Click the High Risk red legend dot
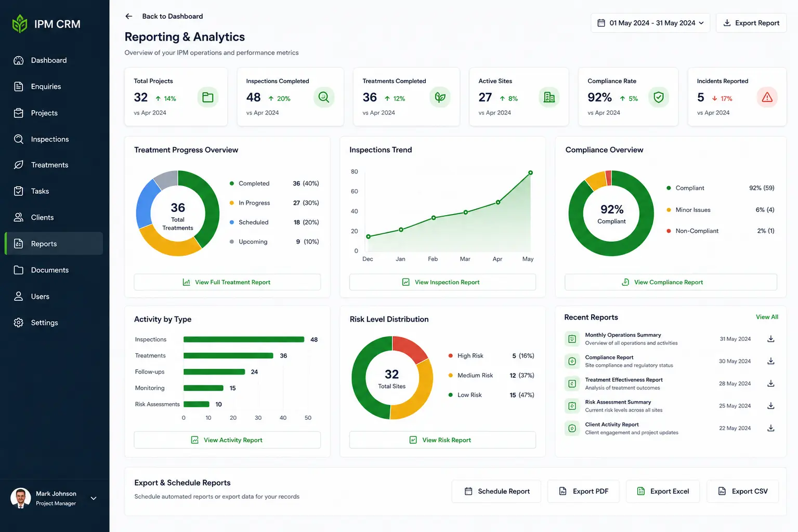 [450, 356]
